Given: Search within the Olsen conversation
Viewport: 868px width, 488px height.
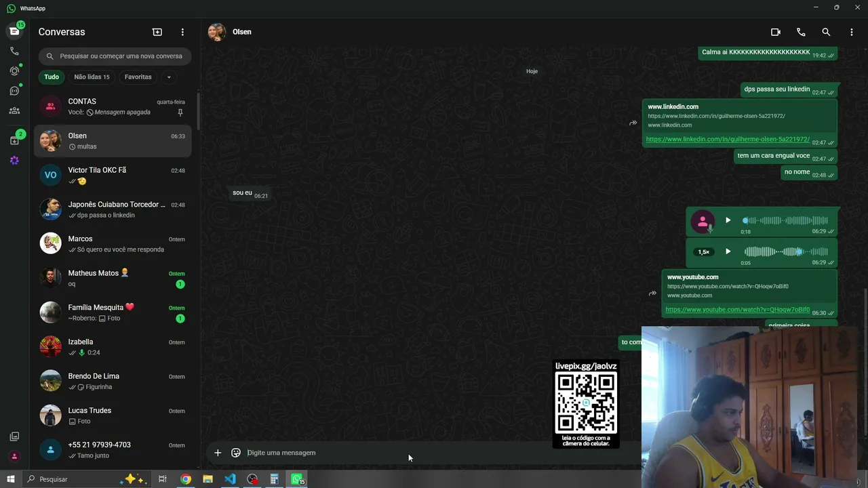Looking at the screenshot, I should click(x=826, y=32).
